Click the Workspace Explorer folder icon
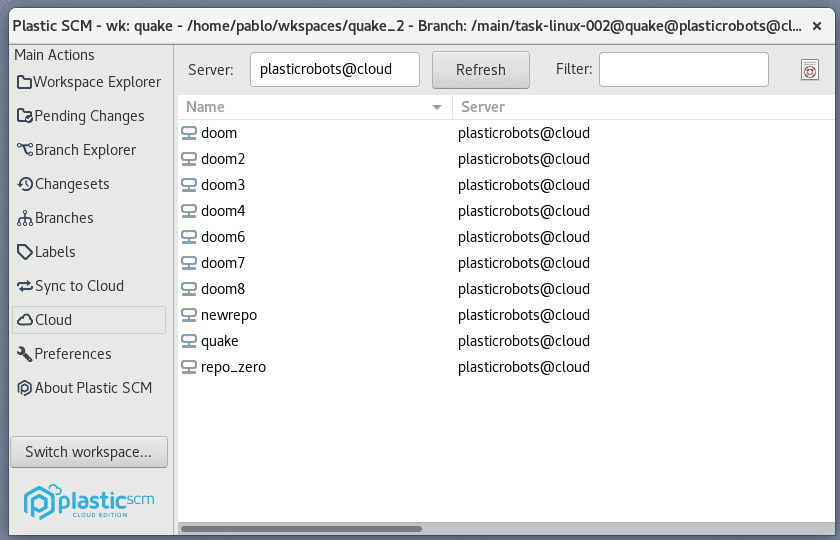 click(x=25, y=82)
